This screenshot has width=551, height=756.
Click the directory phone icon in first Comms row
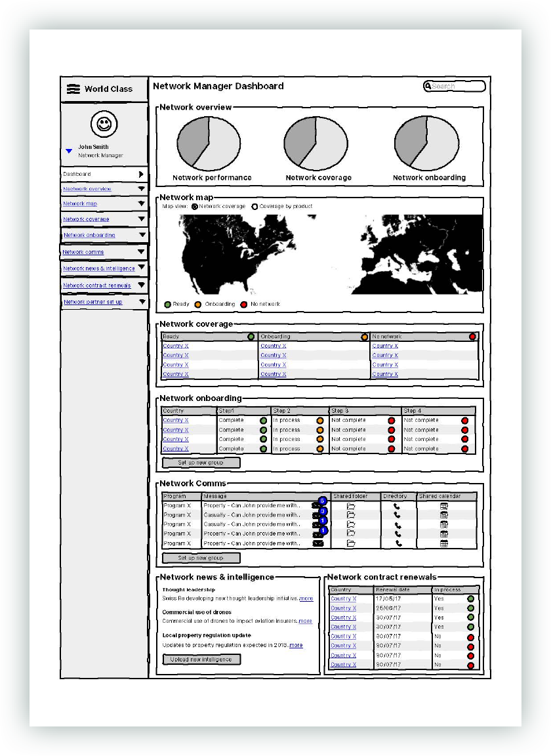point(397,506)
